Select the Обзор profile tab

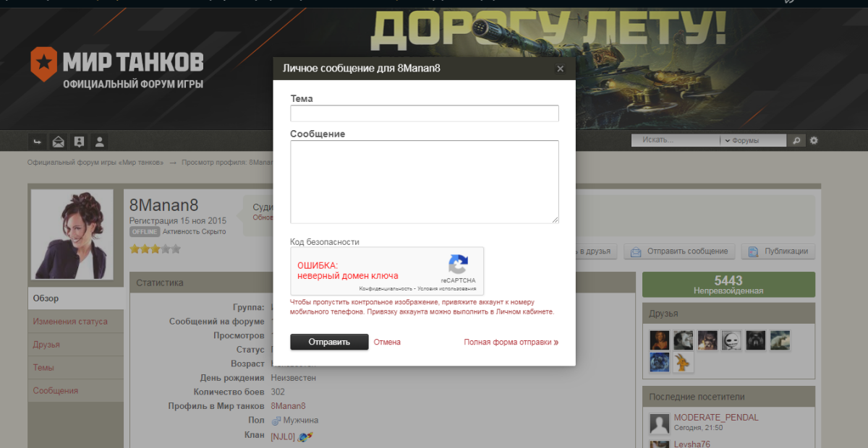76,298
